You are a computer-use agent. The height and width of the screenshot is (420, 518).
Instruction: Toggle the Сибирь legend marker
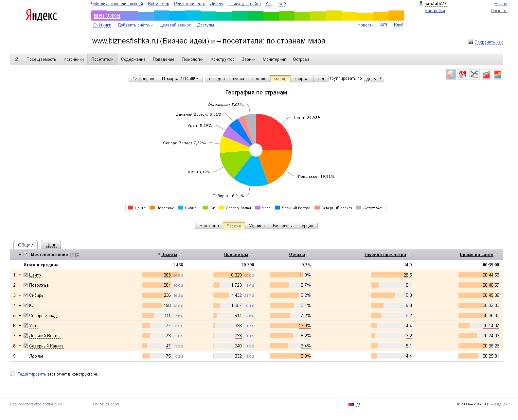(x=181, y=208)
